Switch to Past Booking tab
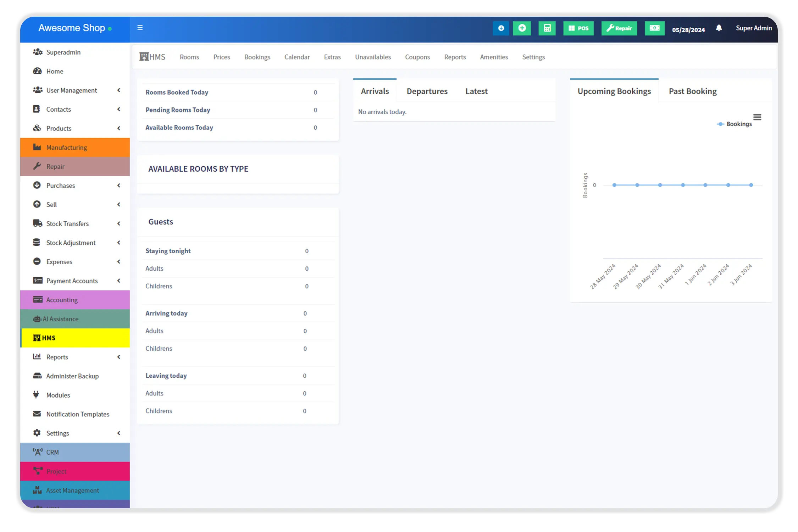 692,91
